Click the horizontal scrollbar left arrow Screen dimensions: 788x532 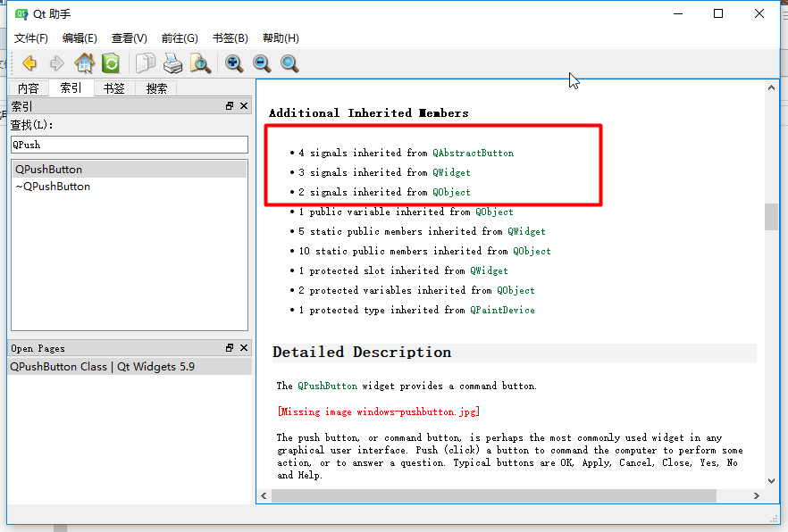[264, 496]
